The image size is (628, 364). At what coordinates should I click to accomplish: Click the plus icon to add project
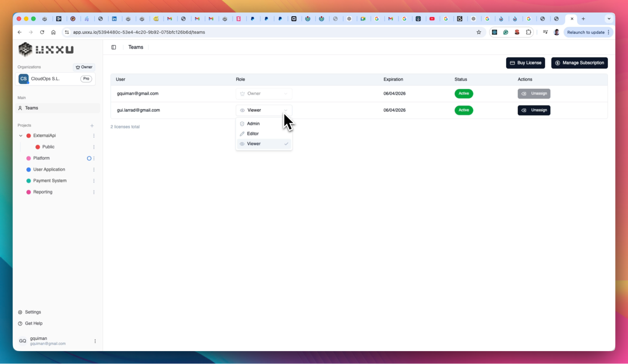(92, 126)
